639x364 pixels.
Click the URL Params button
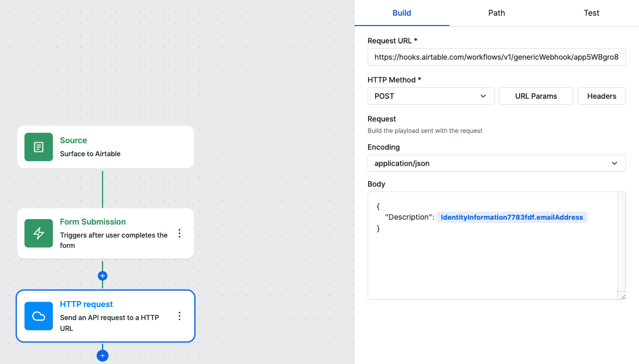click(536, 96)
